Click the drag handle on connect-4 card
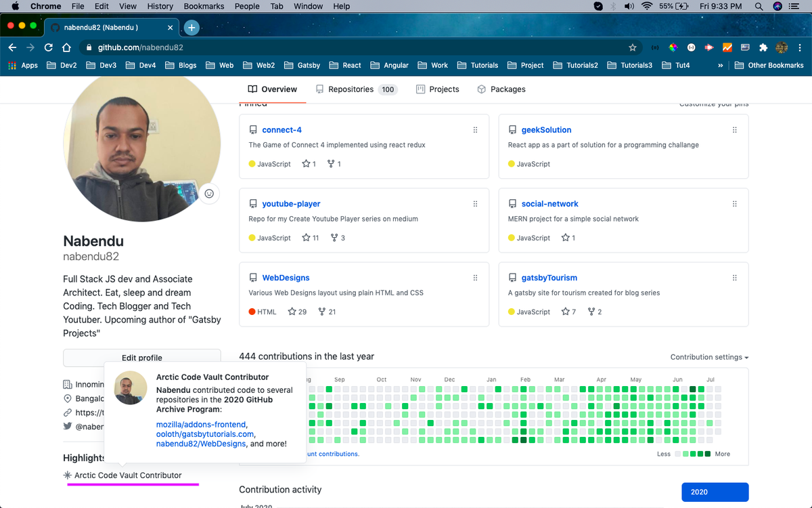812x508 pixels. 475,130
